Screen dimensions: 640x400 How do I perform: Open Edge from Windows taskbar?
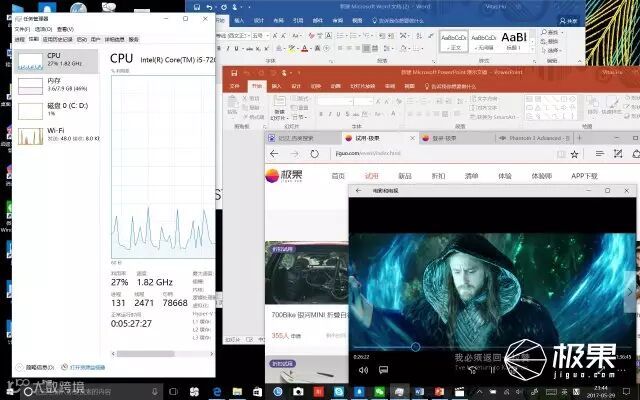pyautogui.click(x=217, y=392)
